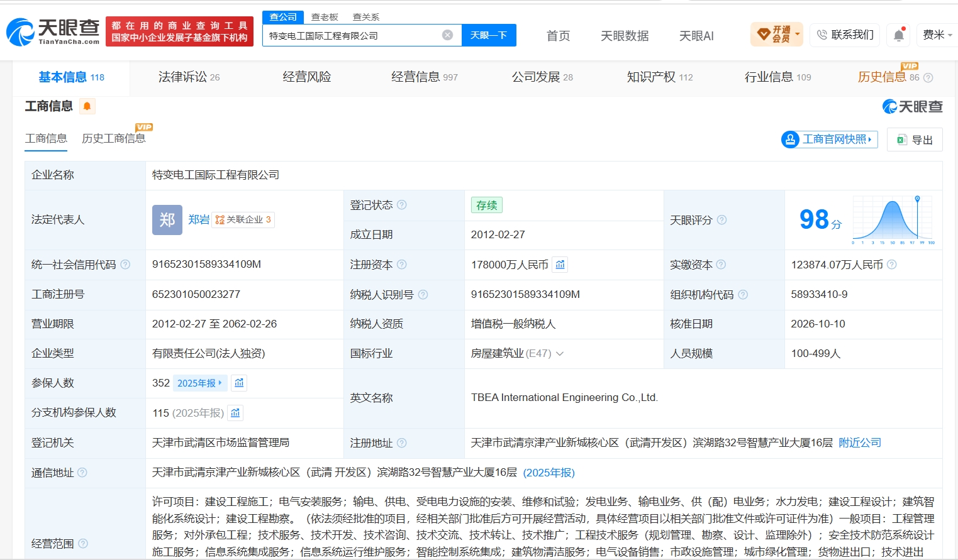Click the 天眼查 logo in the header

(53, 31)
